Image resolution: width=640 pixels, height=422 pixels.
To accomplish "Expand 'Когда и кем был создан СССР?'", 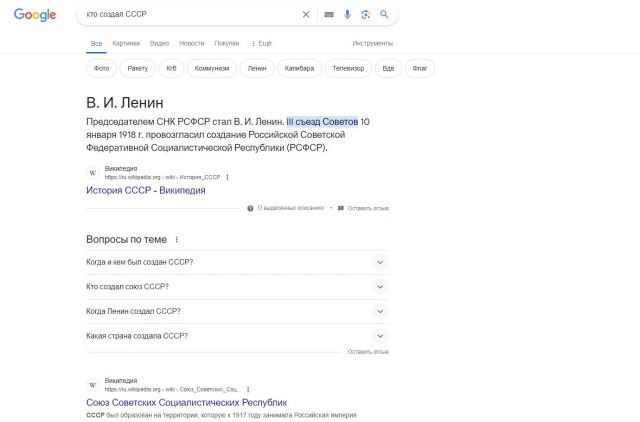I will 237,262.
